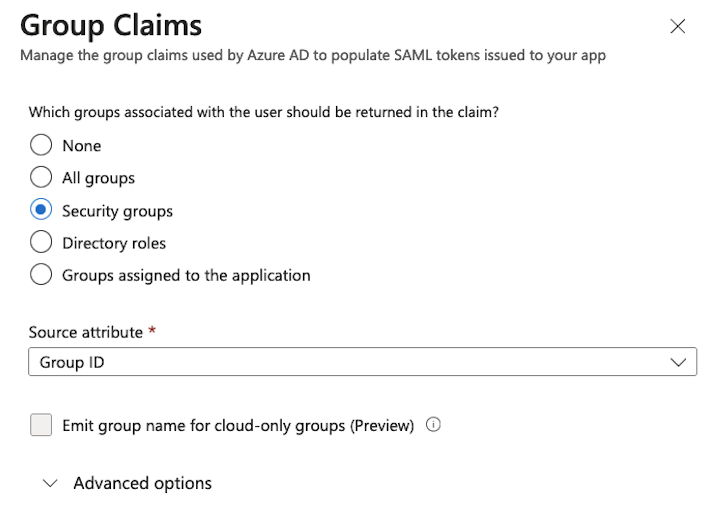Click the selected Security groups radio circle
Screen dimensions: 717x510
41,211
